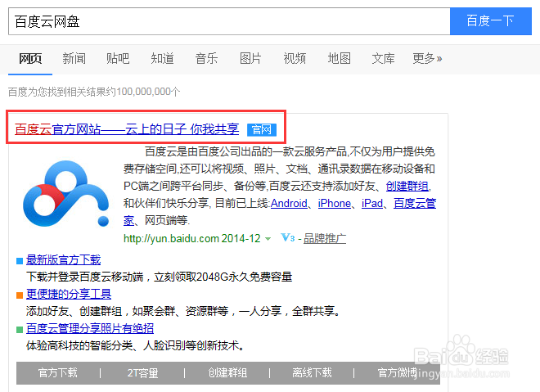Switch to the 新闻 tab
The image size is (540, 392).
pos(74,59)
